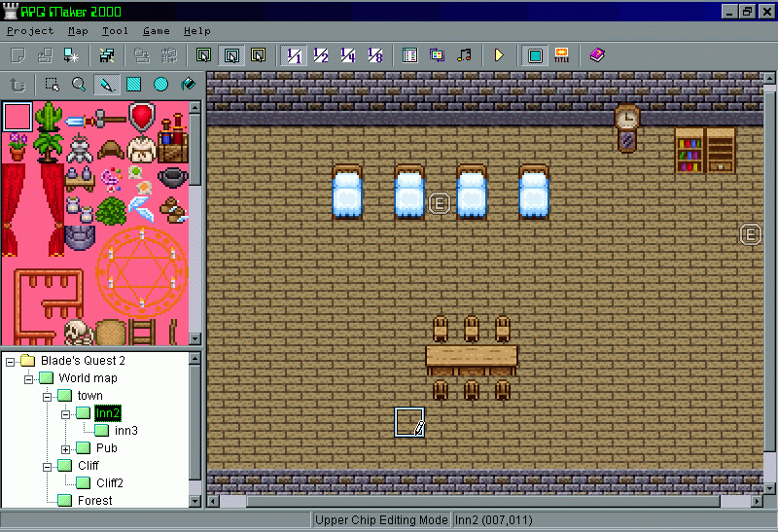The width and height of the screenshot is (778, 532).
Task: Click chip palette scrollbar down arrow
Action: pos(195,339)
